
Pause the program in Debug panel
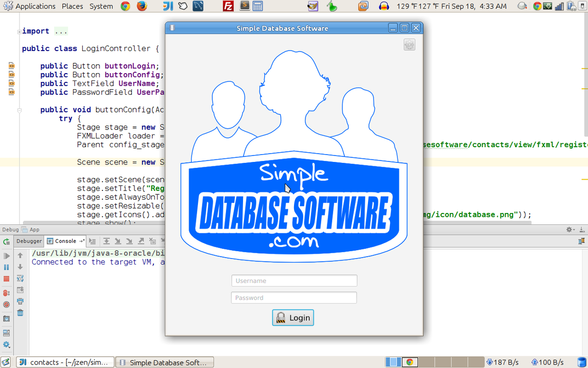pos(6,267)
